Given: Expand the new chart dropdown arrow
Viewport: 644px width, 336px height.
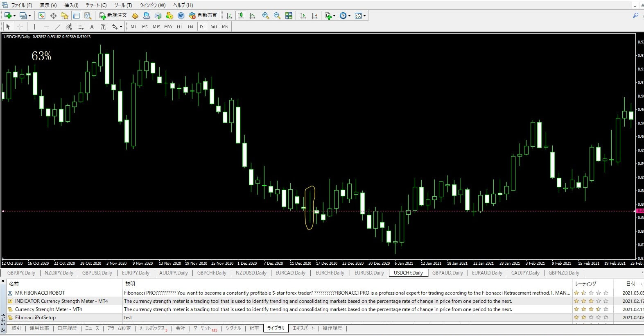Looking at the screenshot, I should [x=15, y=16].
